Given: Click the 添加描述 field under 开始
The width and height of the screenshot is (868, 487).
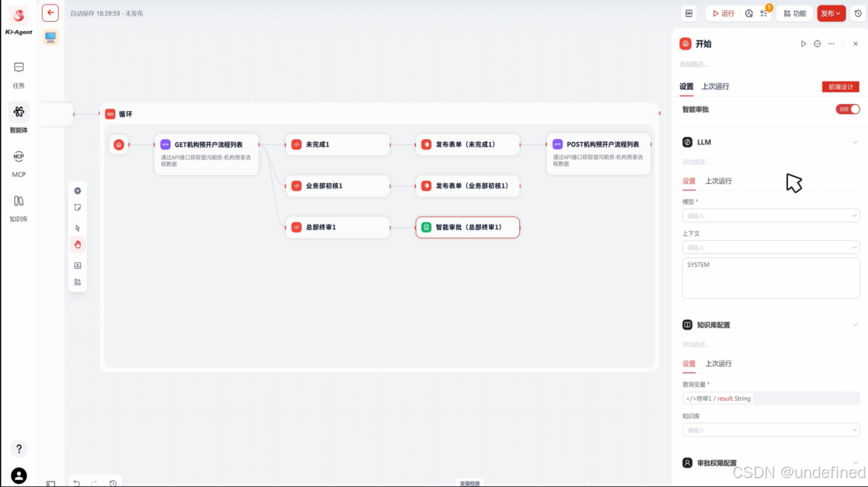Looking at the screenshot, I should coord(693,64).
